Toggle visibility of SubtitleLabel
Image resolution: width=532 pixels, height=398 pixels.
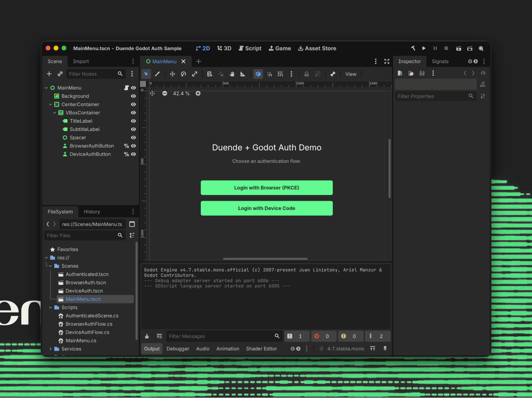click(133, 129)
